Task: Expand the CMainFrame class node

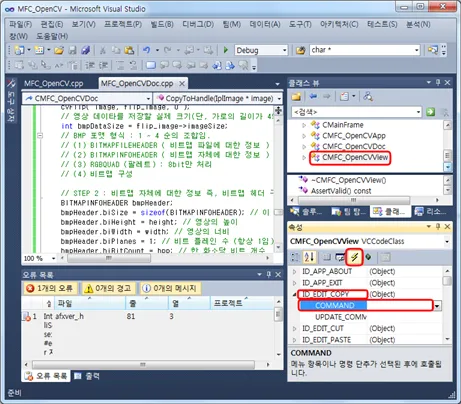Action: click(x=304, y=125)
